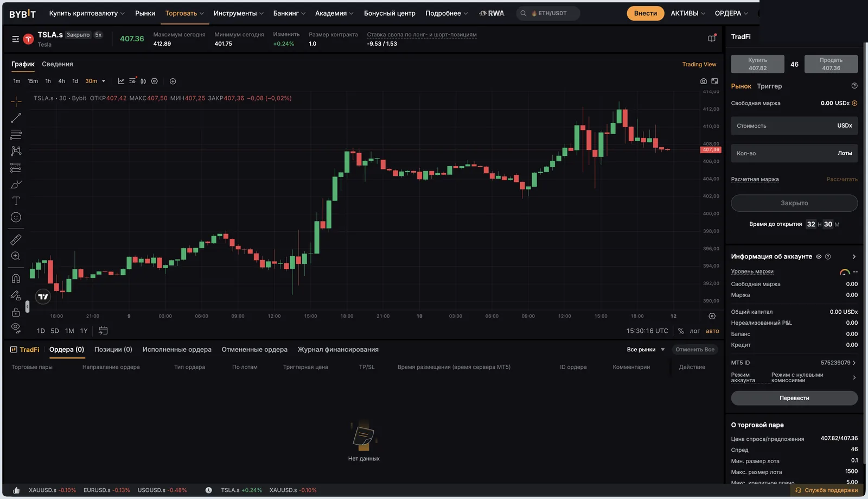Image resolution: width=868 pixels, height=499 pixels.
Task: Switch to the Позиции (0) tab
Action: (x=113, y=350)
